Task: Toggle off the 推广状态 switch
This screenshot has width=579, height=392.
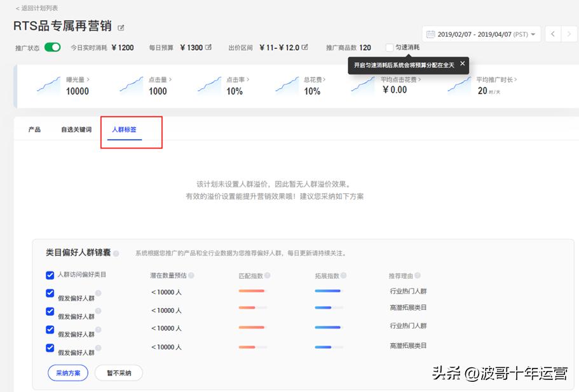Action: click(x=51, y=47)
